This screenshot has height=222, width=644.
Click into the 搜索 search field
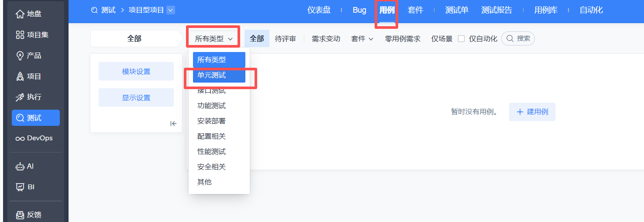(x=518, y=38)
